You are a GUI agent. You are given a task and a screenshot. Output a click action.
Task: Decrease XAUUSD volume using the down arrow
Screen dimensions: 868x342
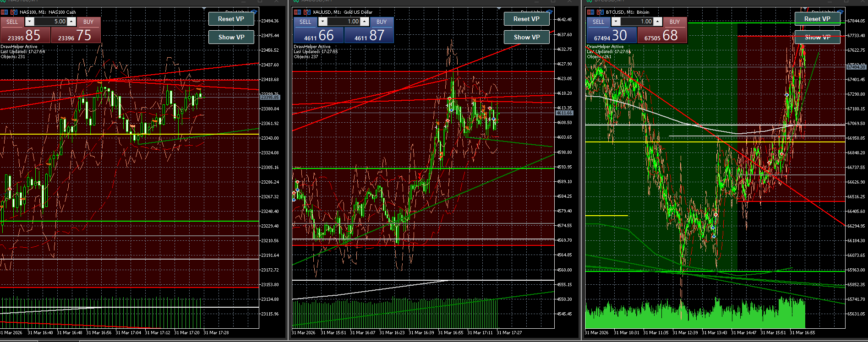[323, 22]
